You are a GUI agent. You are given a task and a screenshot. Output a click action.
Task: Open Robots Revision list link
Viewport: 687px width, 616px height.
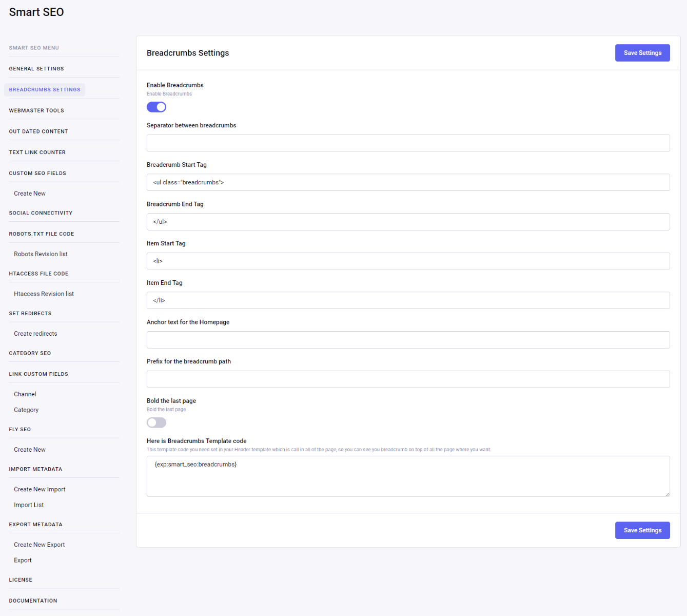point(41,254)
